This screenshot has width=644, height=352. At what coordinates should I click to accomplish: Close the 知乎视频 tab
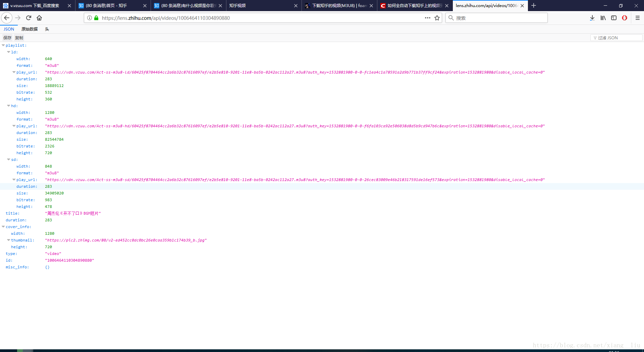coord(296,6)
